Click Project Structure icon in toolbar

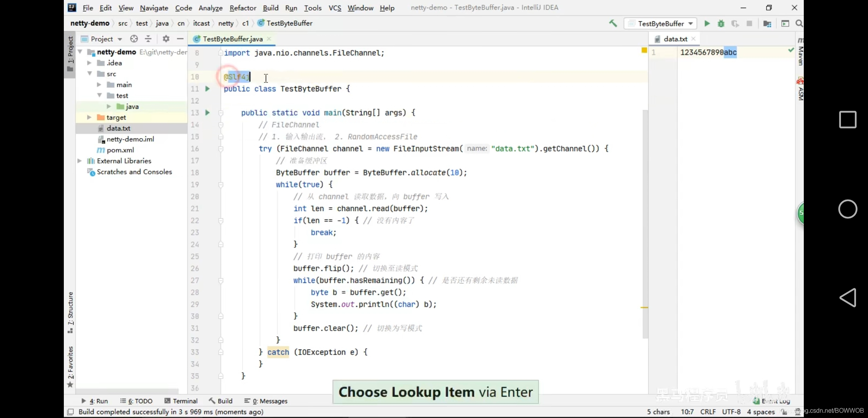pos(767,24)
